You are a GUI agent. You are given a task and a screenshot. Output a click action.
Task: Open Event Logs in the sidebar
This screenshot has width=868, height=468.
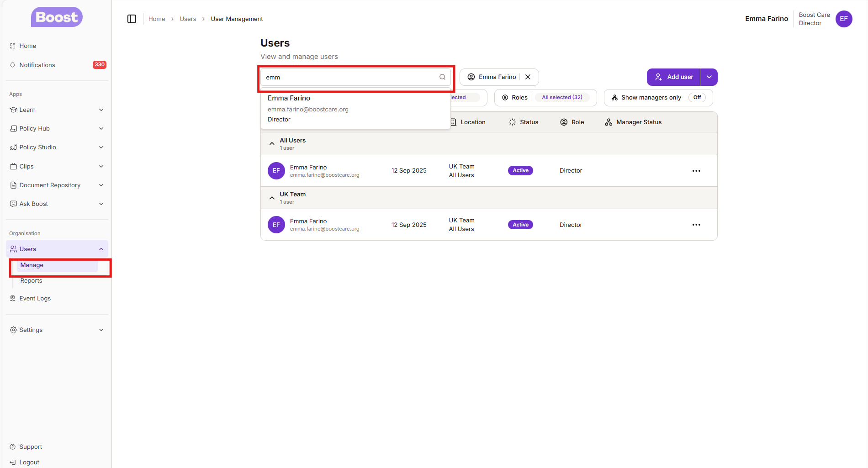click(x=57, y=298)
